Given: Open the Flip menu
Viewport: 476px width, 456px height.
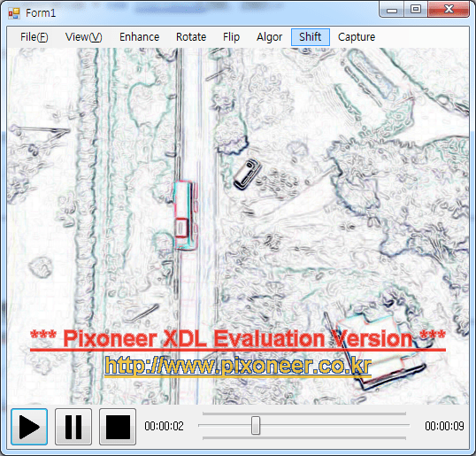Looking at the screenshot, I should coord(231,37).
